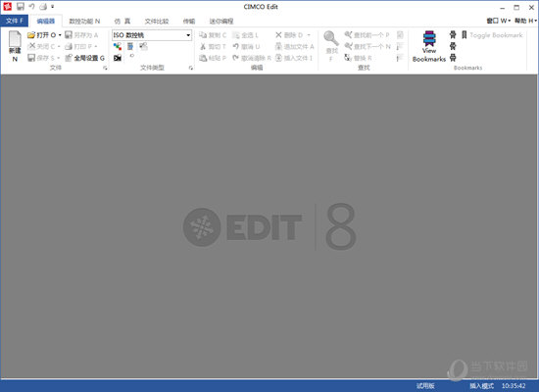Screen dimensions: 539x392
Task: Open 全局设置 G global settings
Action: pos(84,58)
